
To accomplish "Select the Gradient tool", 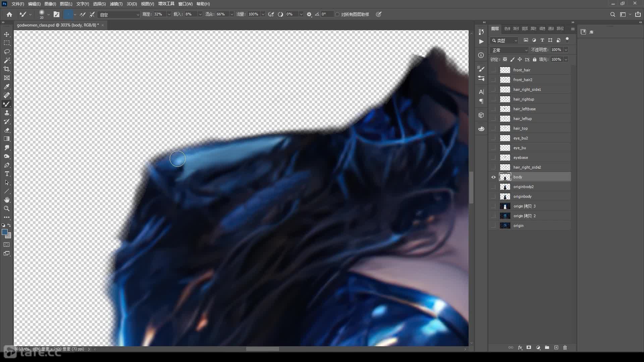I will (7, 139).
